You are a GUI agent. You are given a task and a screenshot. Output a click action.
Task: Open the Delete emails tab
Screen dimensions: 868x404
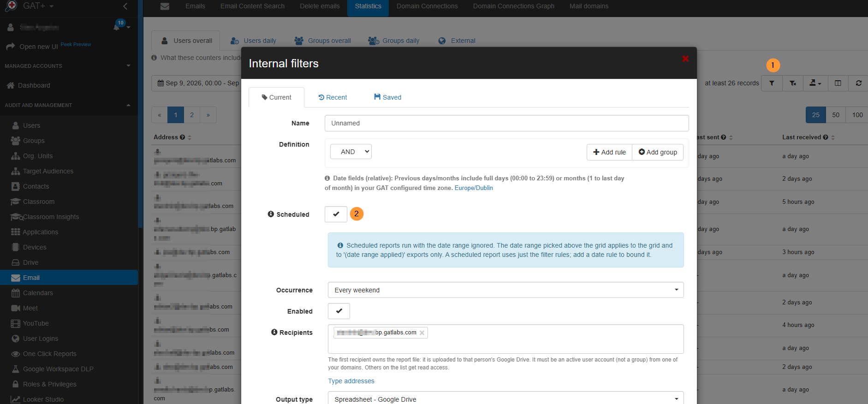pos(320,6)
